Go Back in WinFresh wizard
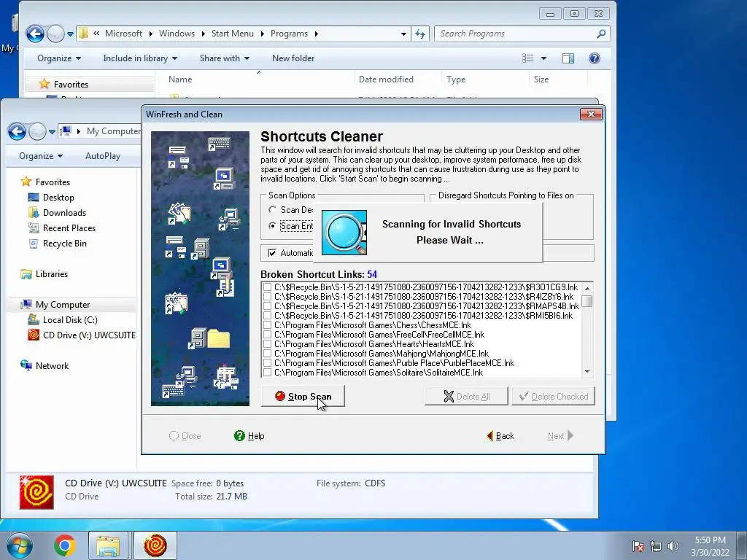 point(500,436)
